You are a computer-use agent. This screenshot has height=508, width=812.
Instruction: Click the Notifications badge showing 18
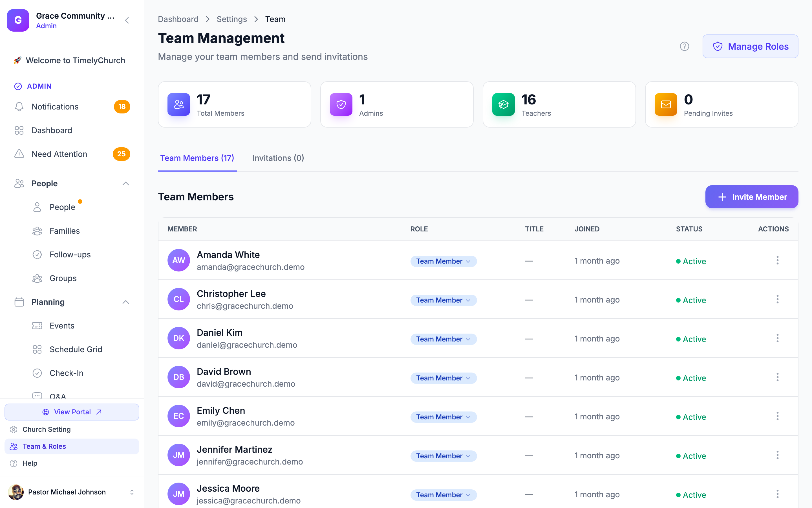122,106
